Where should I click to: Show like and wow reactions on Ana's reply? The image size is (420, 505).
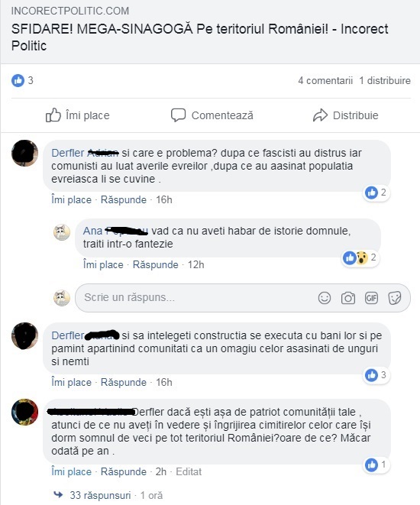coord(360,257)
